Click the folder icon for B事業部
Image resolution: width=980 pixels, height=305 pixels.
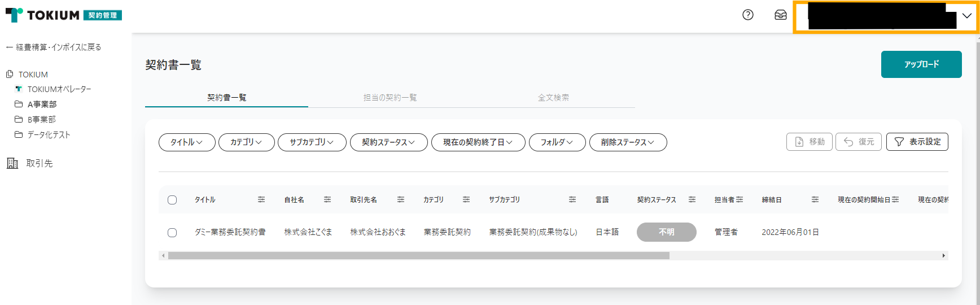[19, 119]
